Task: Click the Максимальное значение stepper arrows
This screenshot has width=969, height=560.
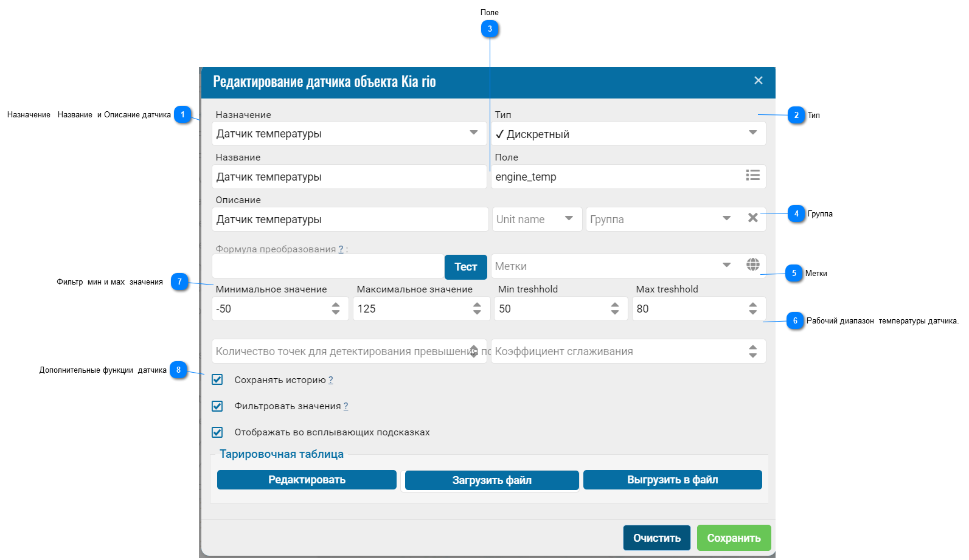Action: [x=477, y=308]
